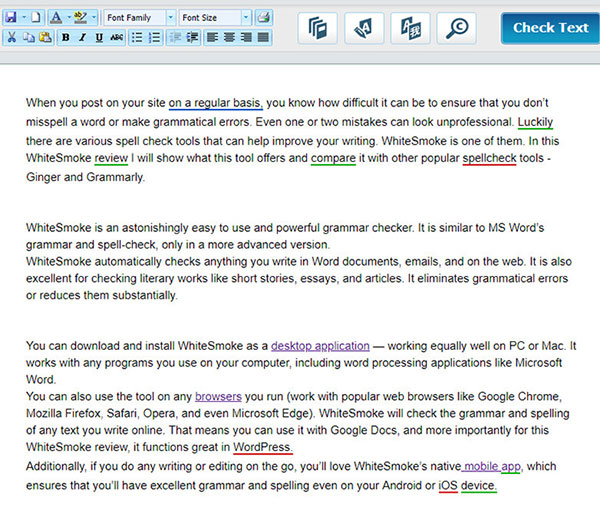Open the 'mobile app' link
The width and height of the screenshot is (600, 510).
491,466
